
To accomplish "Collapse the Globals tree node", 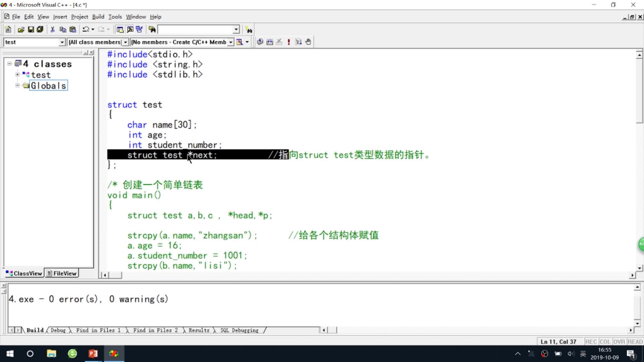I will (17, 85).
